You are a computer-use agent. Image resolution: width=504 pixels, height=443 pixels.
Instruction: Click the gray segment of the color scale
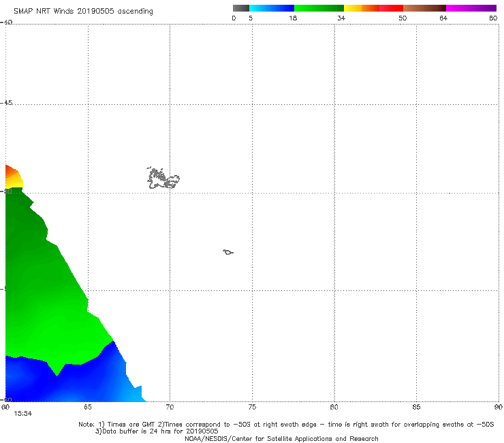tap(241, 8)
